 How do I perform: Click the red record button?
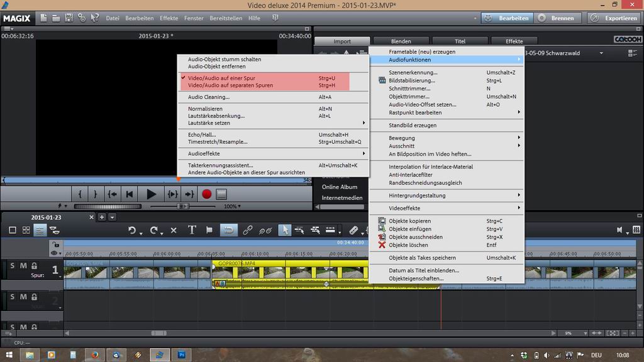pos(206,194)
